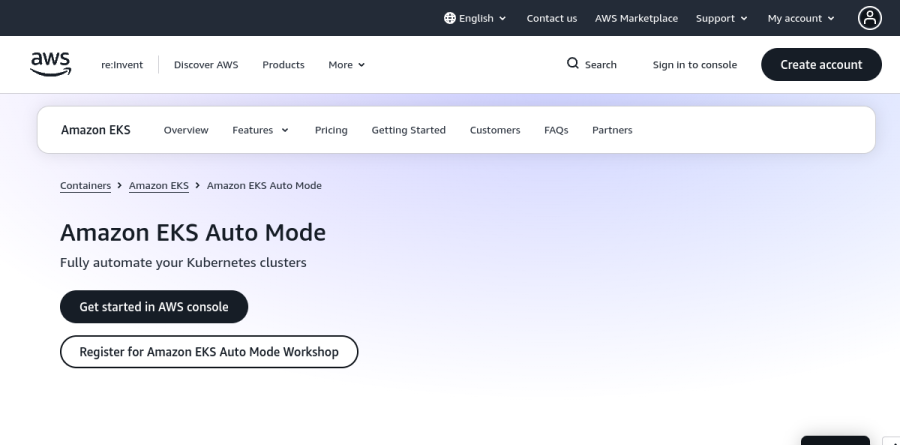Open the Partners tab

point(612,130)
